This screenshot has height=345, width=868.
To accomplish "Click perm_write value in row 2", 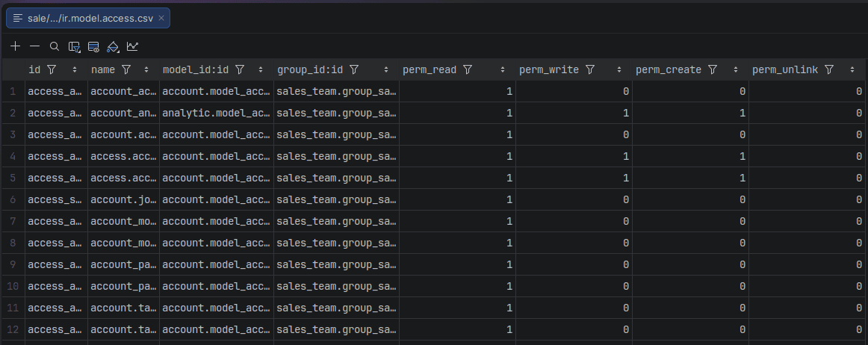I will coord(574,113).
